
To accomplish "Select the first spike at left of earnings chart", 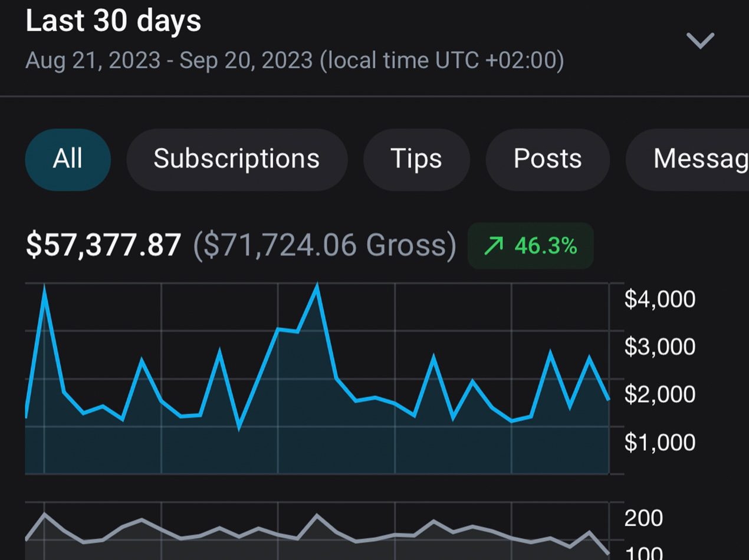I will coord(44,289).
